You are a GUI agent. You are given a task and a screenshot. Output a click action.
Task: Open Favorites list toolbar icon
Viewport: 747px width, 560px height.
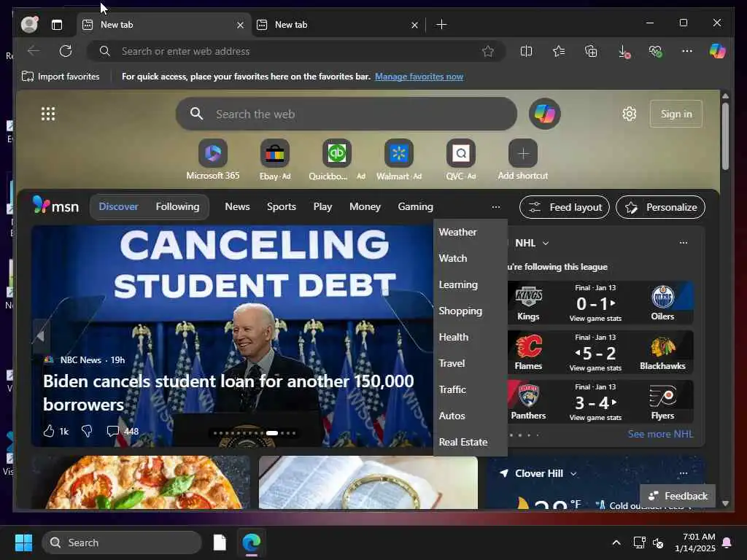pyautogui.click(x=559, y=52)
